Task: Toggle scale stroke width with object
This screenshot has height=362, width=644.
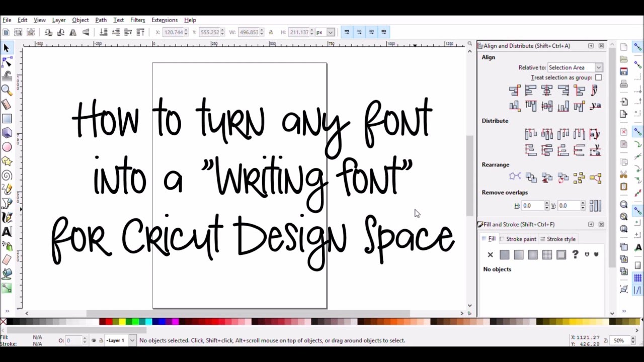Action: (347, 32)
